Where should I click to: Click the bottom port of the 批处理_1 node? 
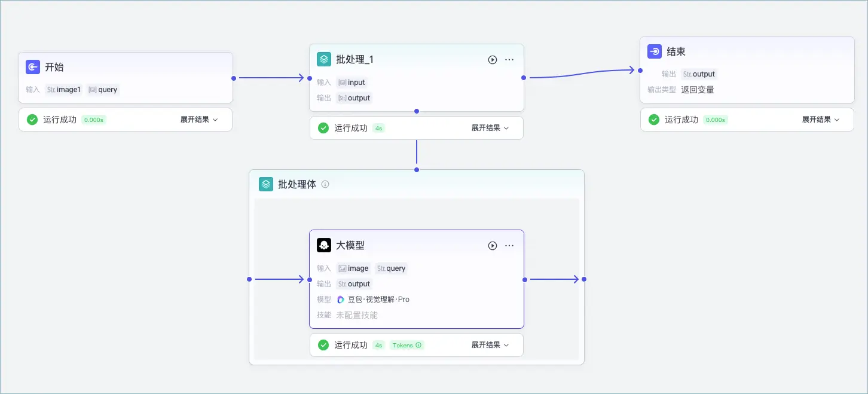tap(417, 111)
